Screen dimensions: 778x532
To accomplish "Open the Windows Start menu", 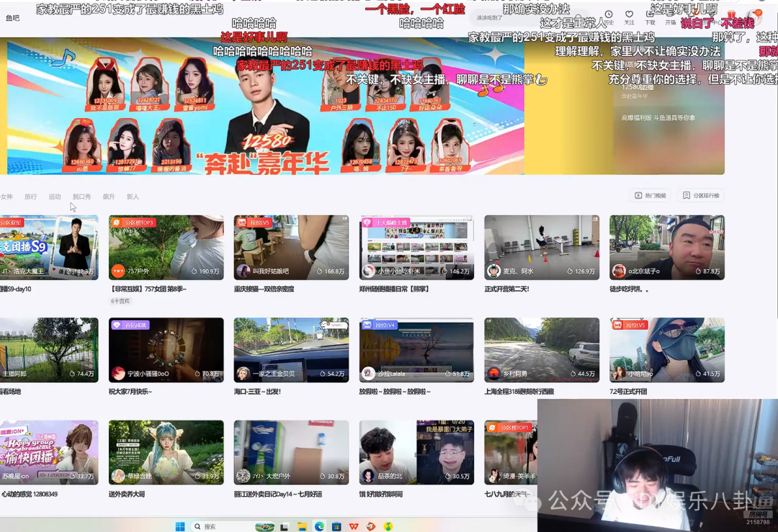I will (180, 526).
